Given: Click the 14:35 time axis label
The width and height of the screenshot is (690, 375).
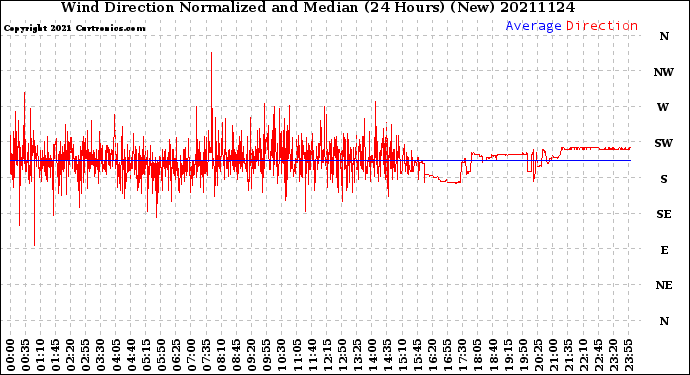Looking at the screenshot, I should [x=387, y=355].
